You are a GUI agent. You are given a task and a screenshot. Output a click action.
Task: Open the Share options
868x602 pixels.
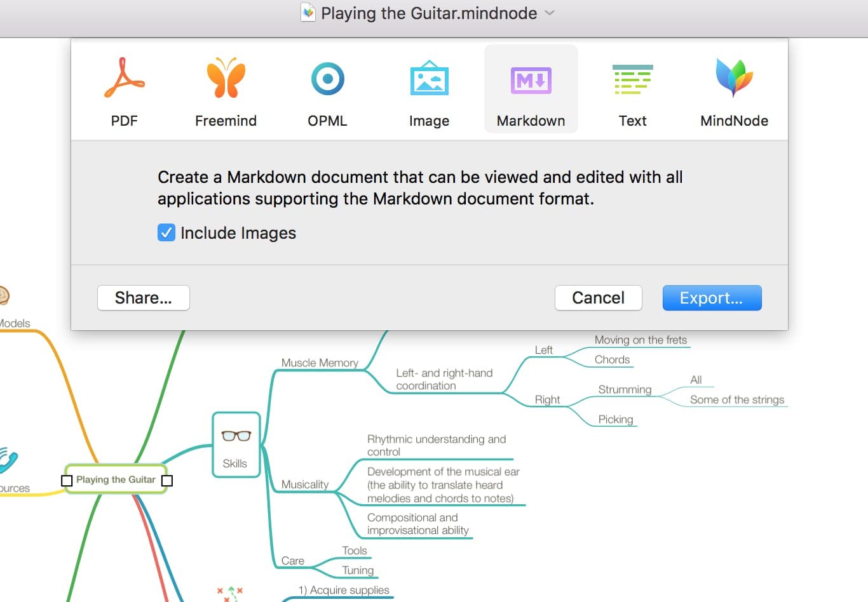pyautogui.click(x=143, y=298)
